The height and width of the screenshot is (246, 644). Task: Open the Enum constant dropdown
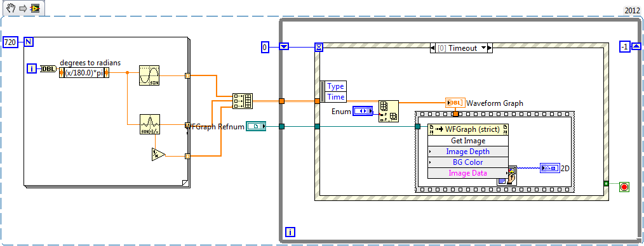[x=362, y=111]
